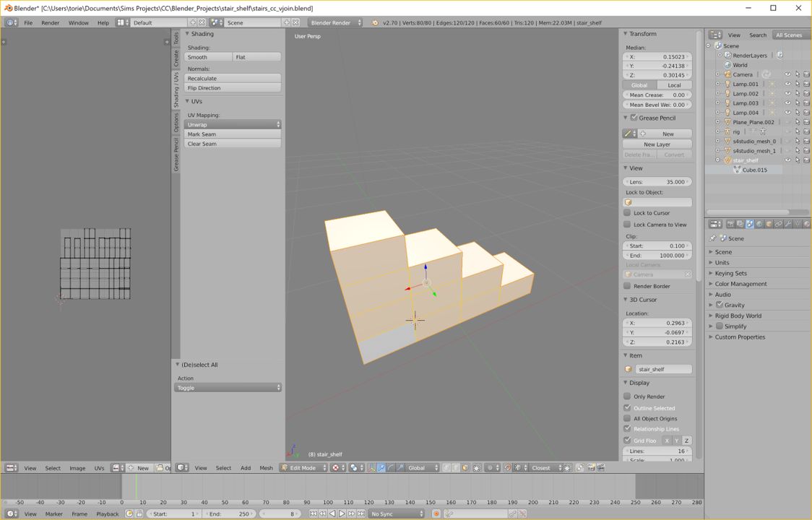Open the File menu

28,22
